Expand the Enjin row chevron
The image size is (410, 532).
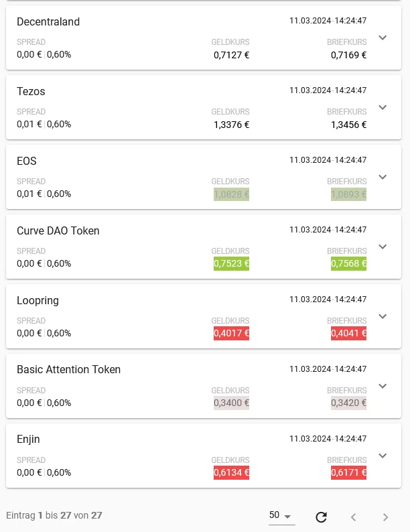[x=383, y=456]
